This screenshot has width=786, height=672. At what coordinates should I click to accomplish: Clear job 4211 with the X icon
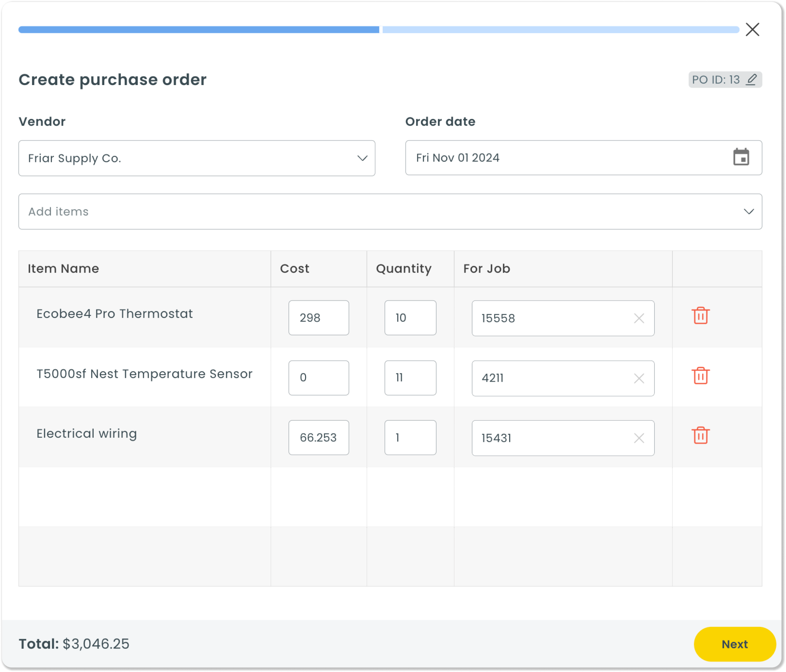[x=639, y=378]
